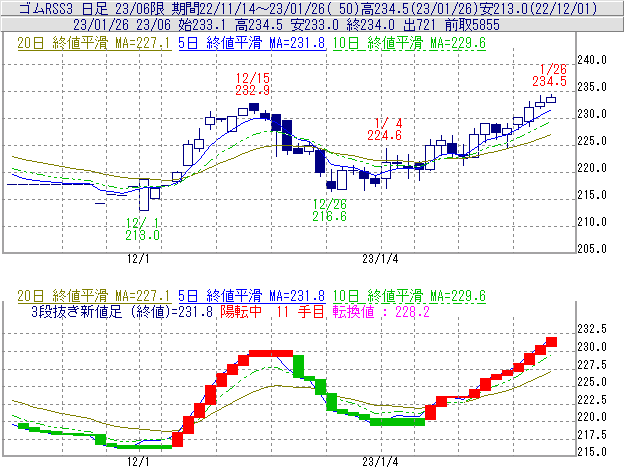624x475 pixels.
Task: Click the red 陽転中 11 手目 status text
Action: pyautogui.click(x=272, y=311)
